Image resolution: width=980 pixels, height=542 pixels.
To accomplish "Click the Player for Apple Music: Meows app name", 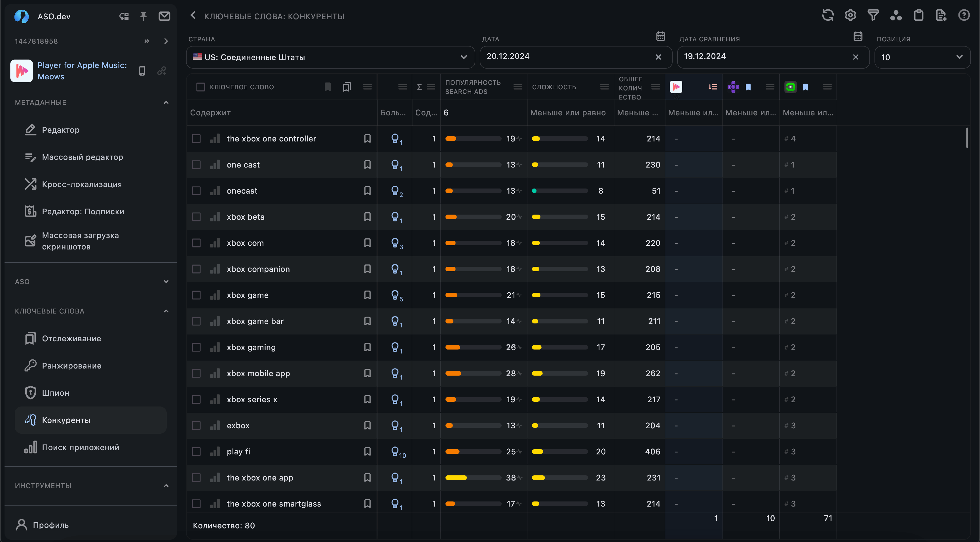I will tap(82, 71).
